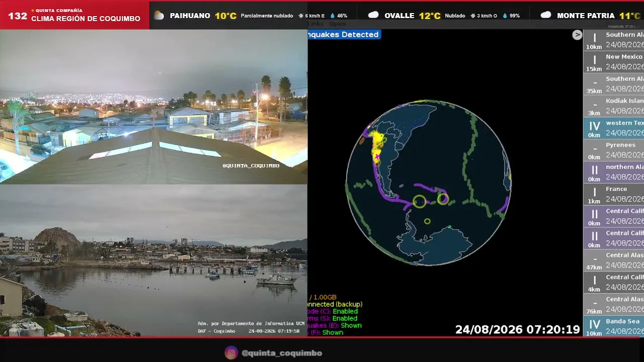Toggle the '(S): Enabled' status line
644x362 pixels.
(x=333, y=318)
